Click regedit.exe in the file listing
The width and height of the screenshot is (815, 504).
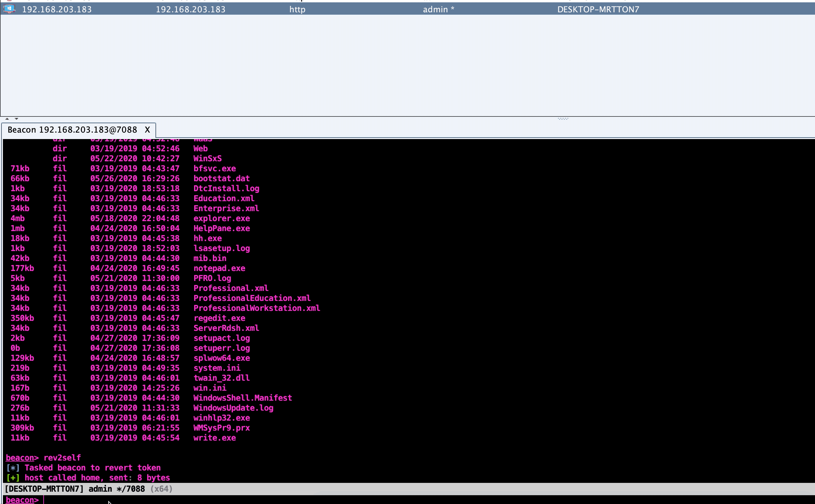[219, 318]
